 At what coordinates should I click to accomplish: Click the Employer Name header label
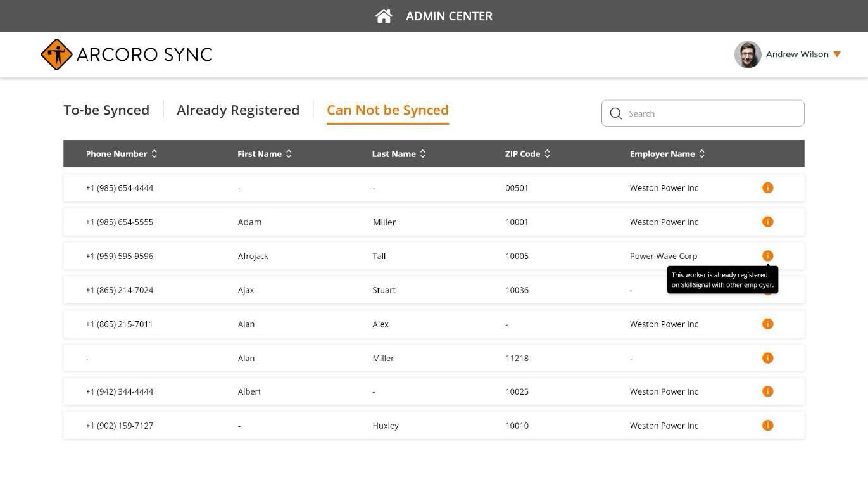(x=662, y=154)
